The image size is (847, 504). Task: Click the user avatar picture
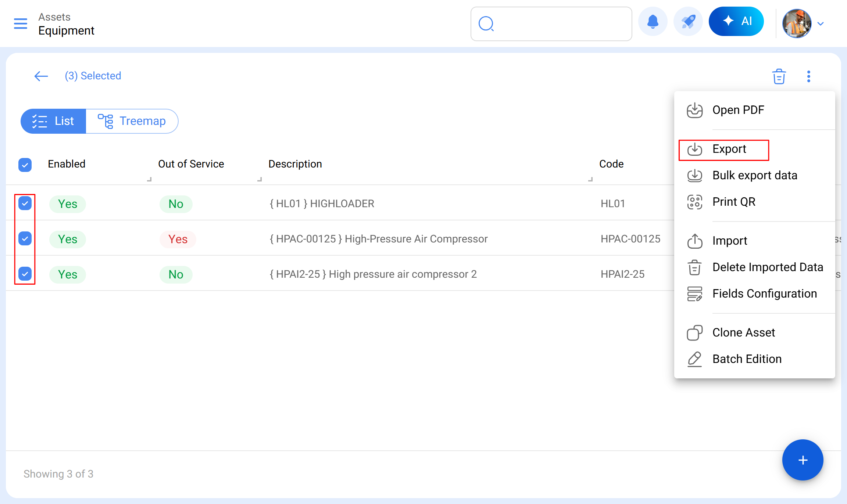[796, 24]
